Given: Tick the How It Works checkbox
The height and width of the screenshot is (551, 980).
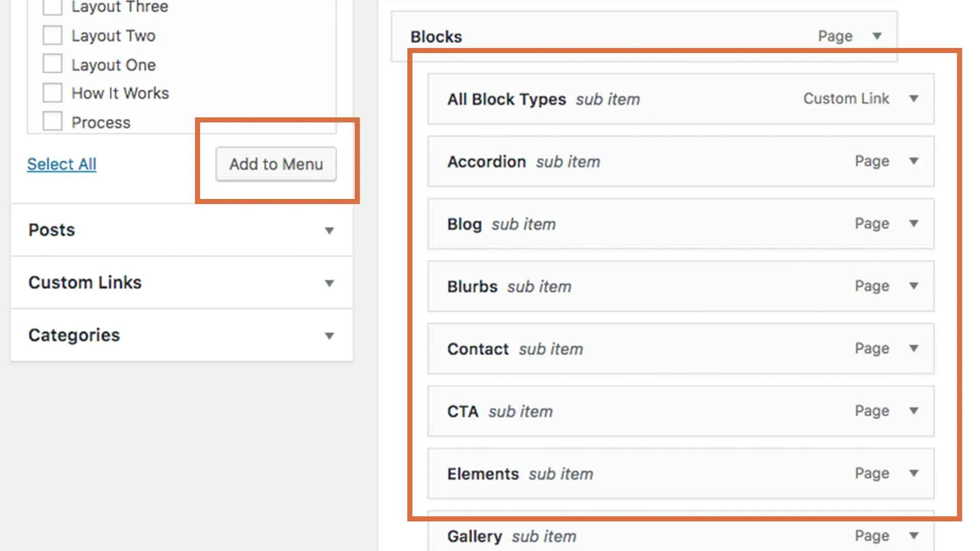Looking at the screenshot, I should 52,93.
